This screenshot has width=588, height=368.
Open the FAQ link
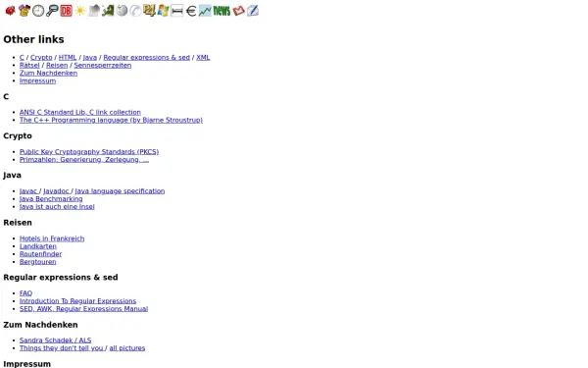(x=25, y=293)
